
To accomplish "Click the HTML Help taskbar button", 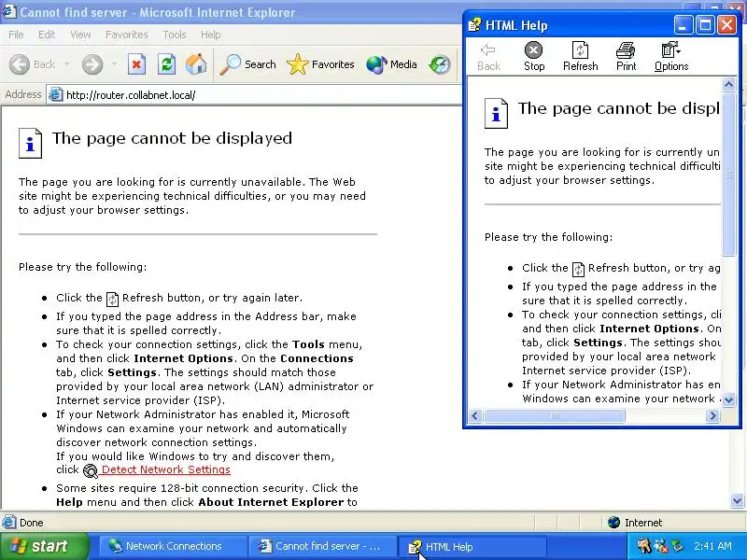I will [472, 546].
